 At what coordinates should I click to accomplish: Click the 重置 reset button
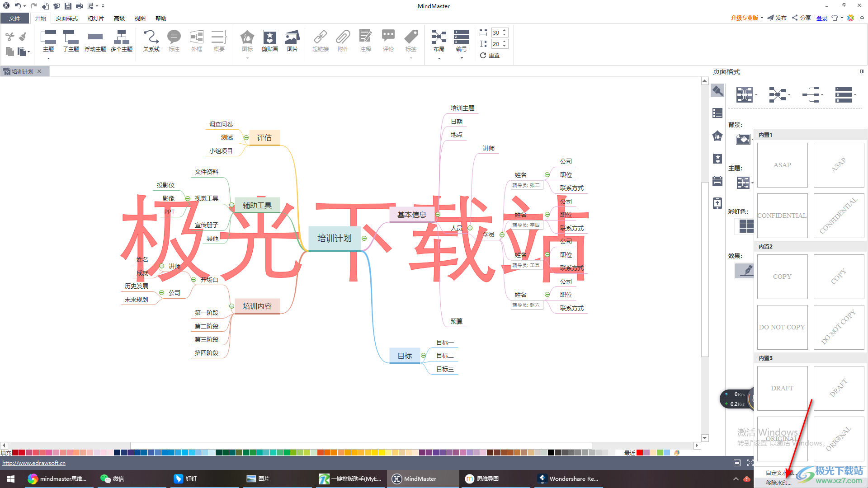tap(490, 55)
